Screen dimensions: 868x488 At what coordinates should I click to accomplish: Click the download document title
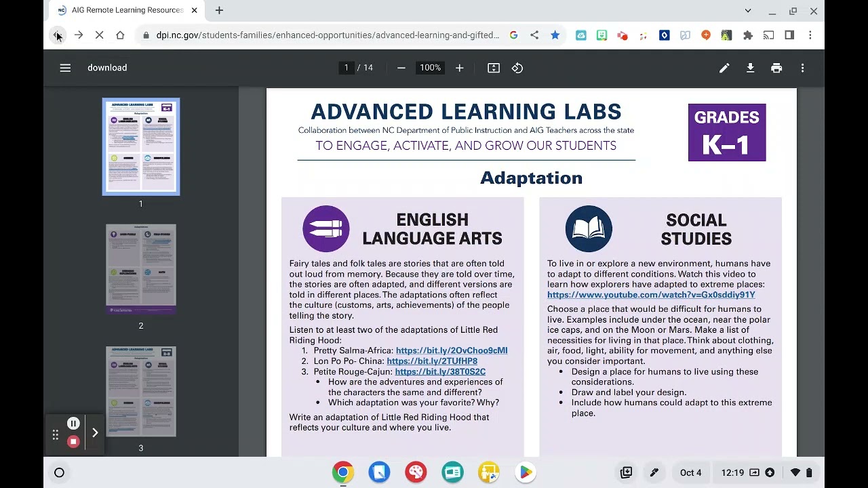coord(107,68)
